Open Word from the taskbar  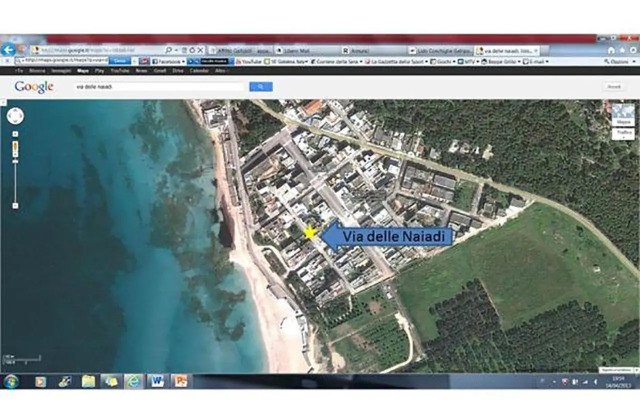pos(157,381)
